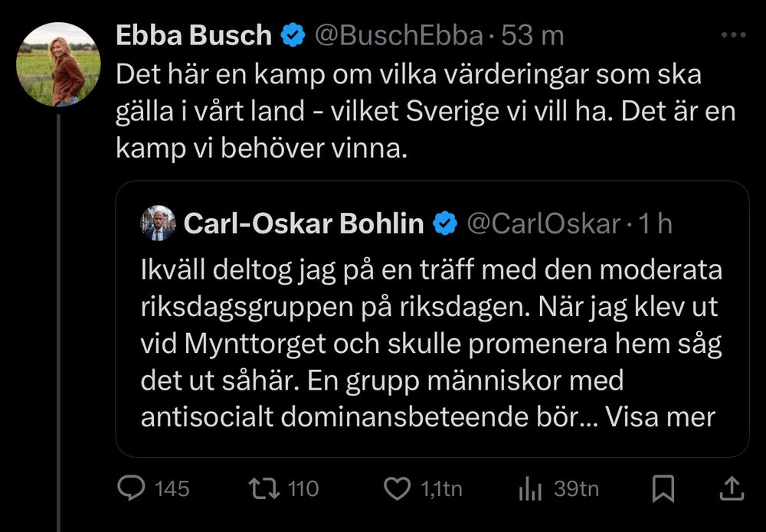Open the 53 m timestamp
The width and height of the screenshot is (766, 532).
(539, 35)
